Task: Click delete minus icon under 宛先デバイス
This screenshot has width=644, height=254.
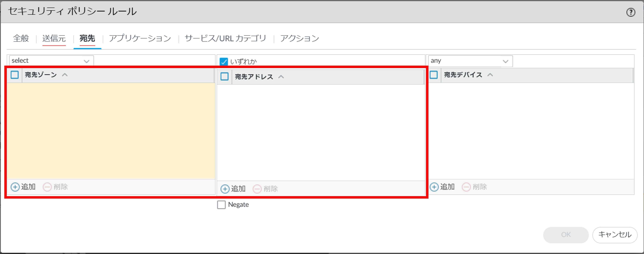Action: coord(466,187)
